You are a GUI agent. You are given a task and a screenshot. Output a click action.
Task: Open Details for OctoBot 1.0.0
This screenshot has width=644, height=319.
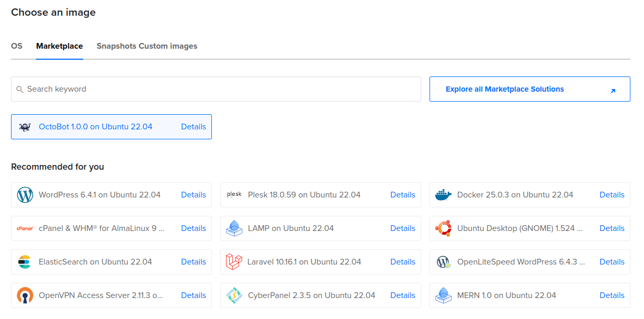point(194,127)
